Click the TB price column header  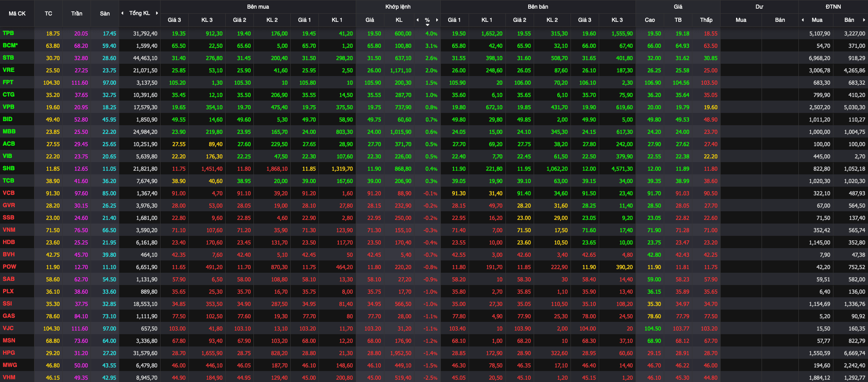click(678, 20)
